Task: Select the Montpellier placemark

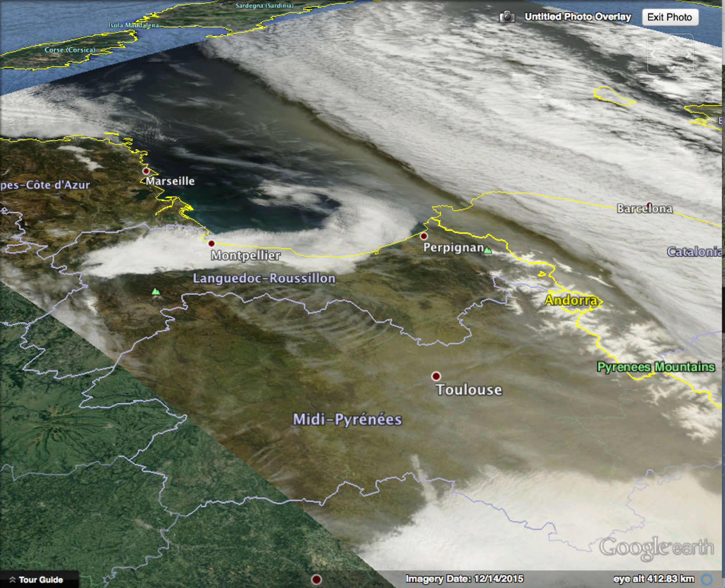Action: (x=211, y=243)
